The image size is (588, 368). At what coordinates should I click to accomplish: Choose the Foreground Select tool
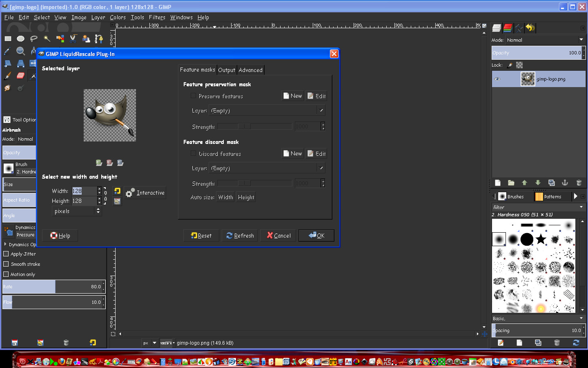coord(86,38)
